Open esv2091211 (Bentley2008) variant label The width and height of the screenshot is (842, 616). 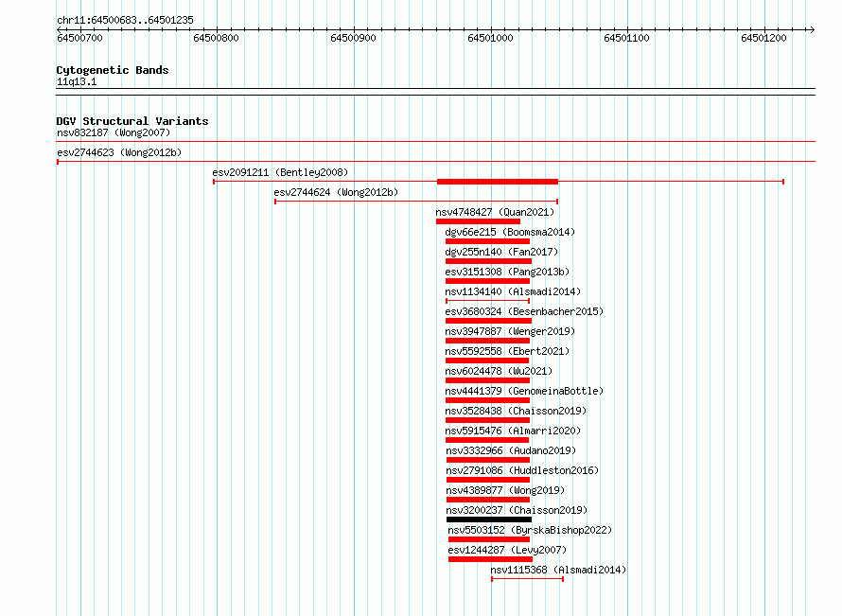pos(280,172)
